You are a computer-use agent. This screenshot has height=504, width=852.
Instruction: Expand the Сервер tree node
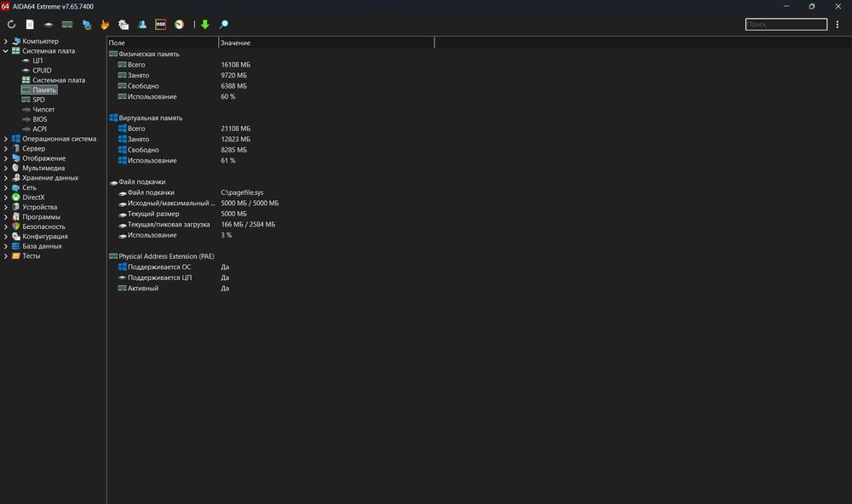point(6,149)
